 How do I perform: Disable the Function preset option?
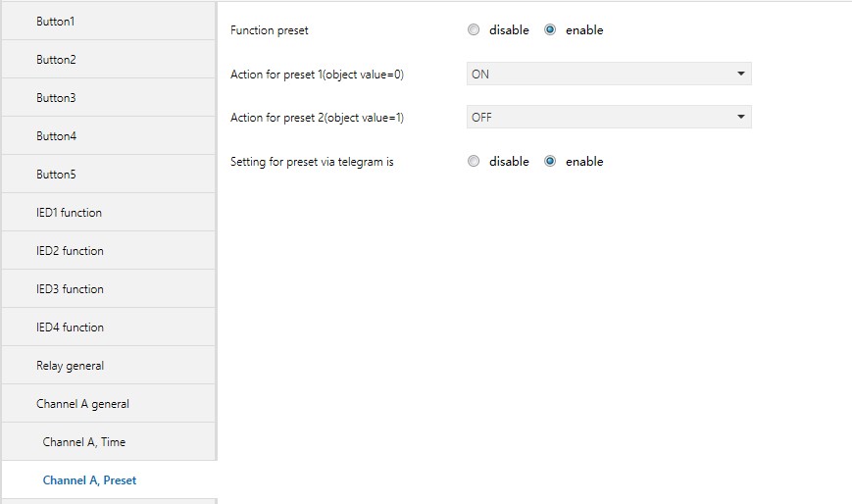coord(474,30)
